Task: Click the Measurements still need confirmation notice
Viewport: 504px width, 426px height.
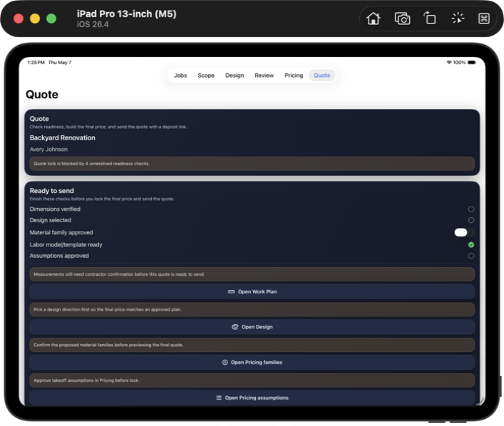Action: [252, 274]
